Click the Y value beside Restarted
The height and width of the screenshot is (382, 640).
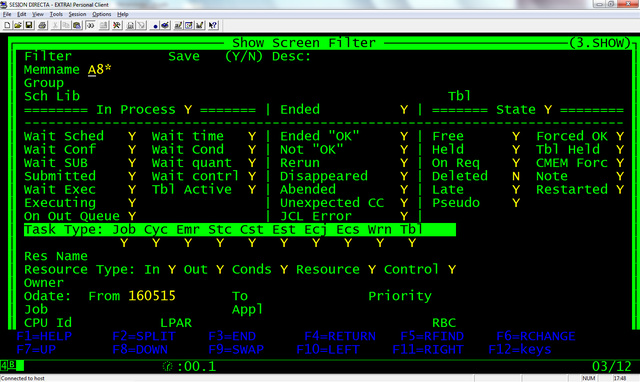click(x=620, y=190)
